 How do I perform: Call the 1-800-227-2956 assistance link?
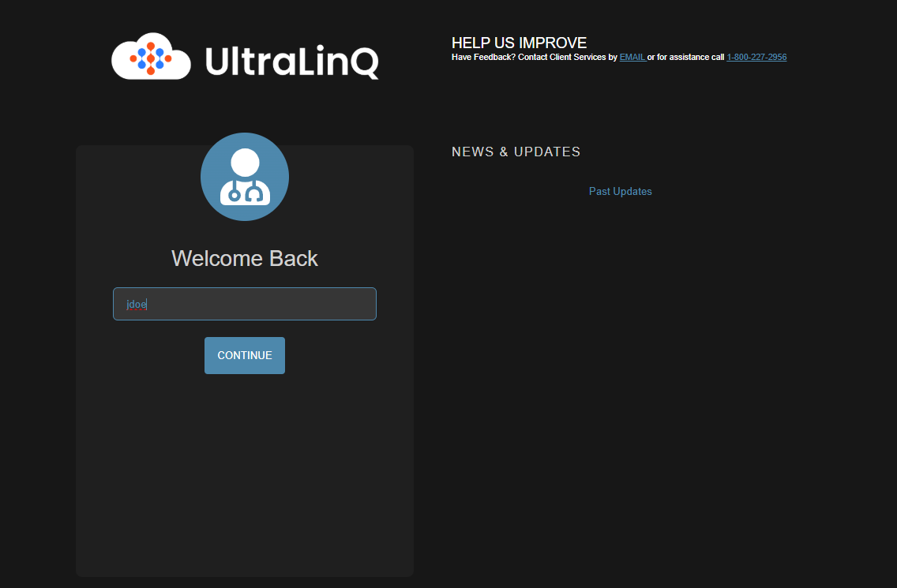[756, 57]
